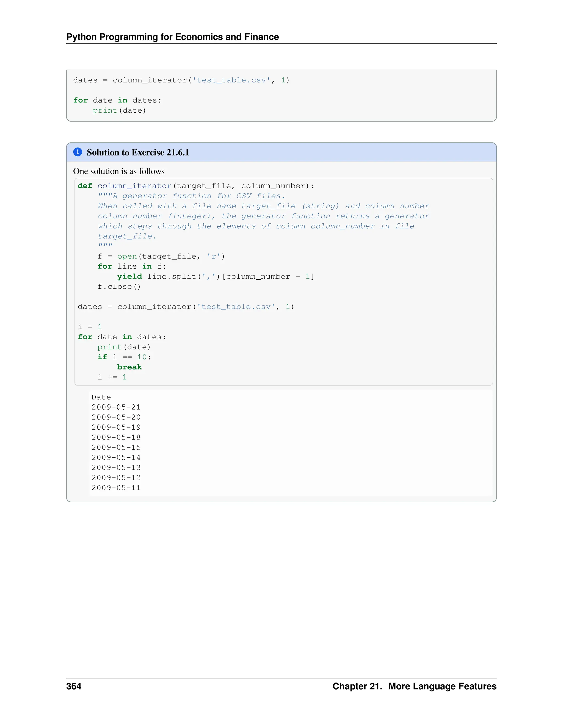
Task: Click the output line '2009-05-18'
Action: [116, 437]
